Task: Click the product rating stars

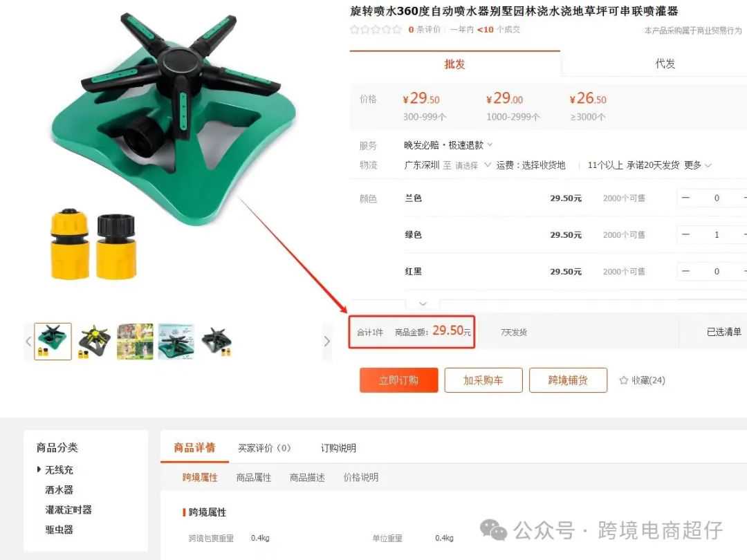Action: coord(376,30)
